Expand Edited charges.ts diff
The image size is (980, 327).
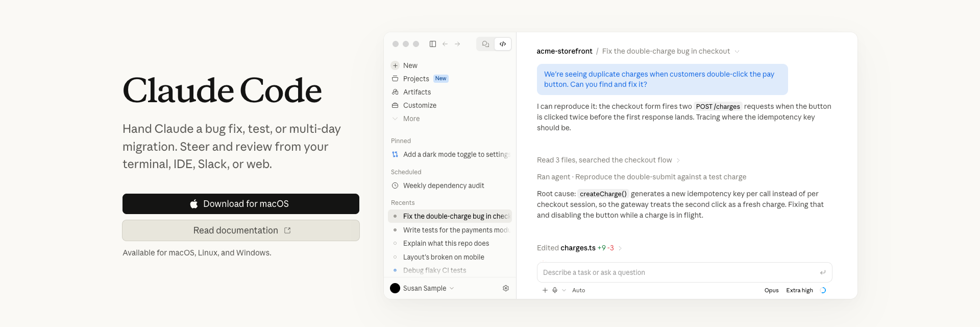pyautogui.click(x=579, y=248)
